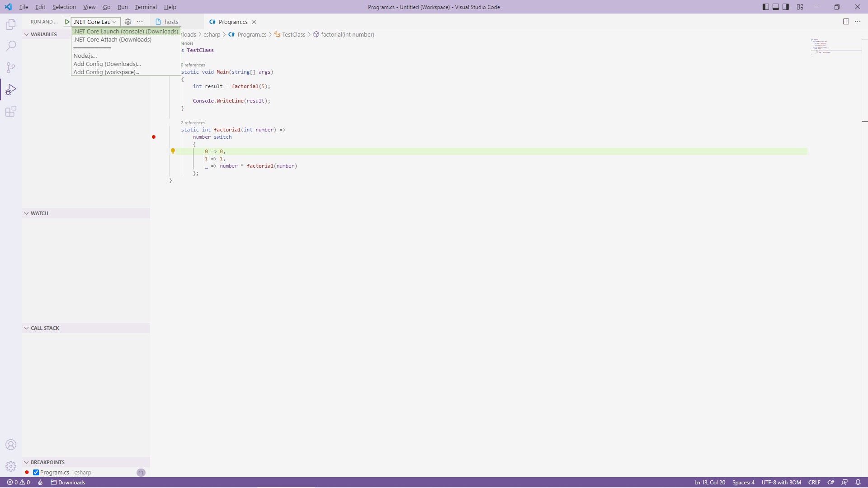Click the lightbulb code action icon
The width and height of the screenshot is (868, 488).
pos(173,151)
